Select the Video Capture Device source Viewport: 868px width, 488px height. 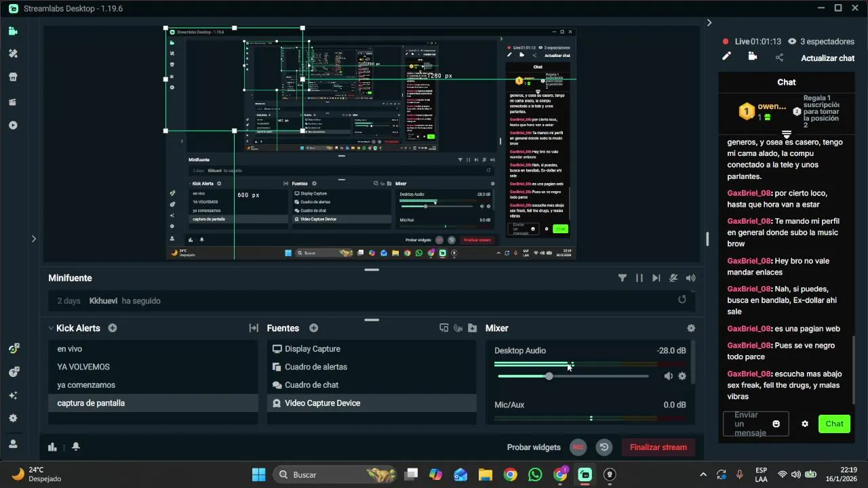[372, 403]
